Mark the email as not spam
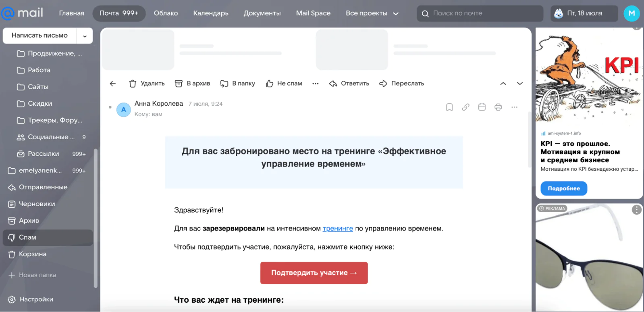 pos(284,84)
